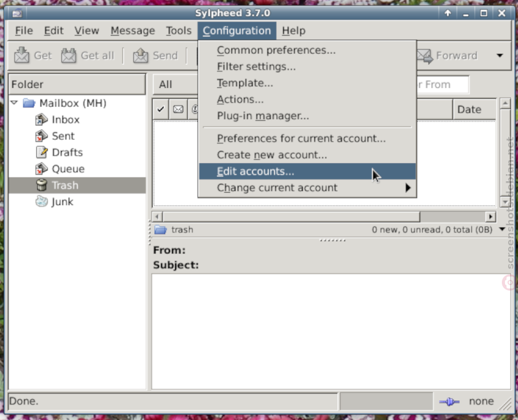518x420 pixels.
Task: Select the Inbox folder
Action: point(65,120)
